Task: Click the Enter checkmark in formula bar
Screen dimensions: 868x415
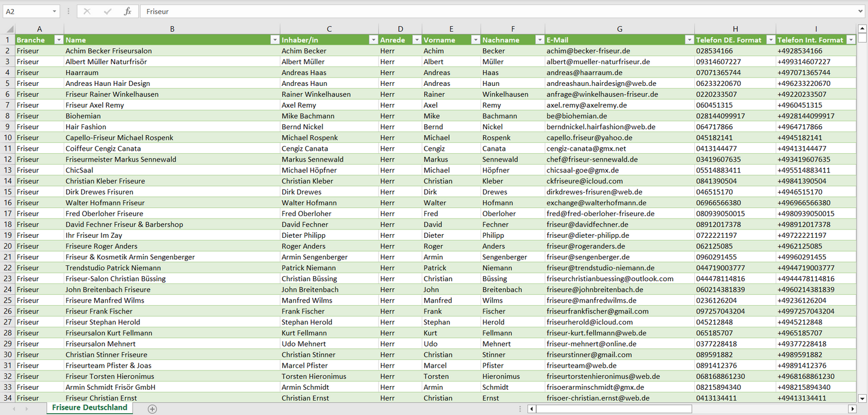Action: 108,11
